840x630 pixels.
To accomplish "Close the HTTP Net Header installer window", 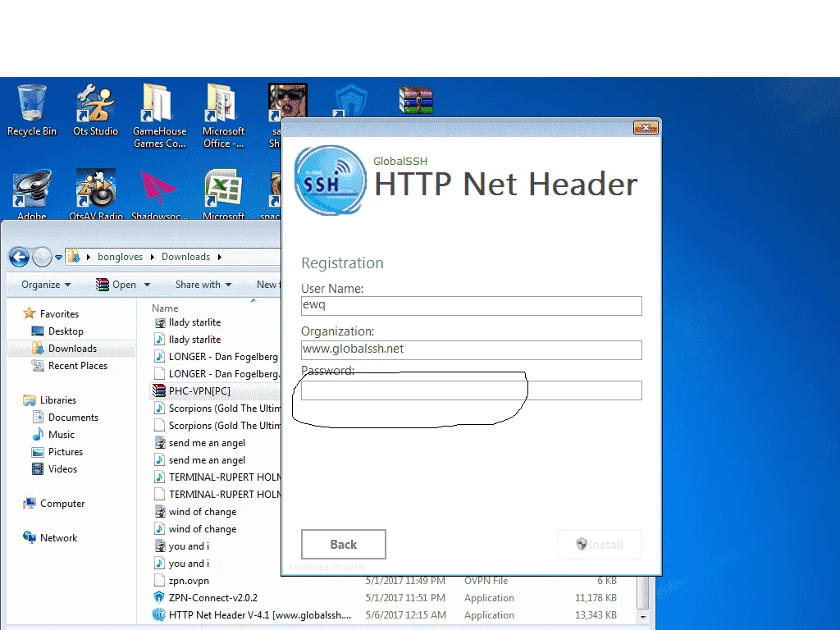I will point(646,127).
